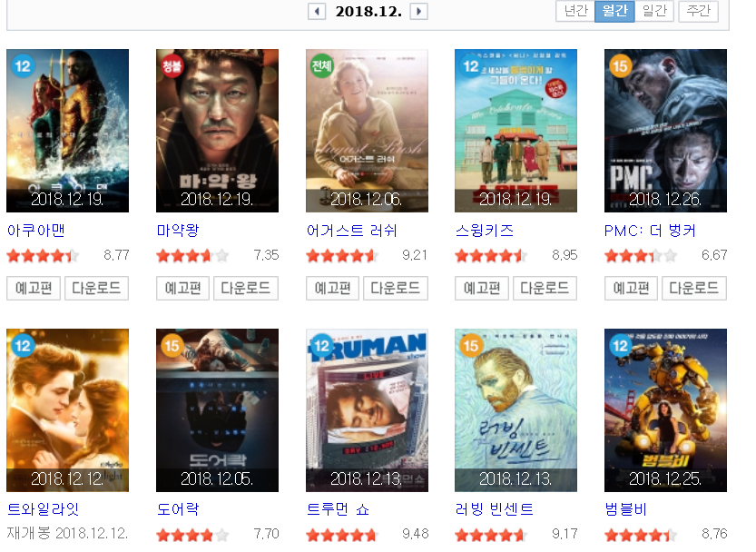Click the 어거스트 러쉬 title link
This screenshot has width=756, height=552.
(351, 231)
